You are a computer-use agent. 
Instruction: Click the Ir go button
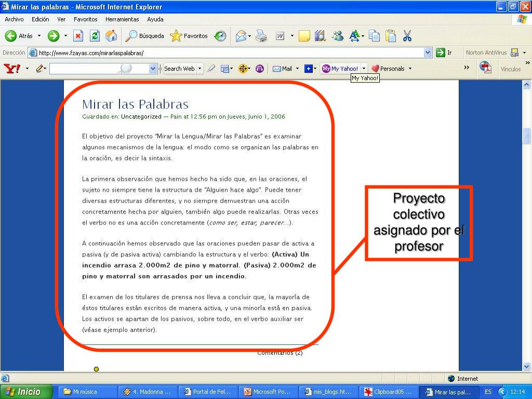(445, 52)
